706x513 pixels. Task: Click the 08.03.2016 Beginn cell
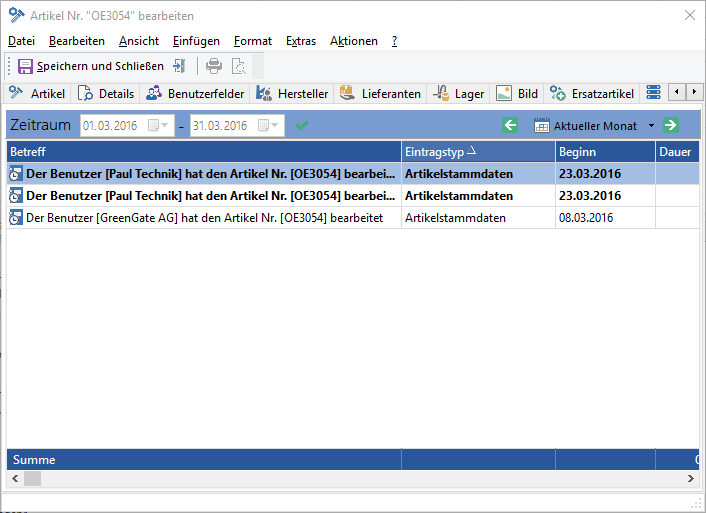606,218
